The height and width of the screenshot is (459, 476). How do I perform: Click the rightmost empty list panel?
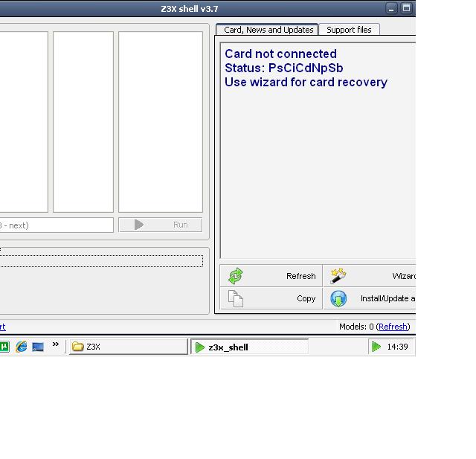(x=161, y=122)
